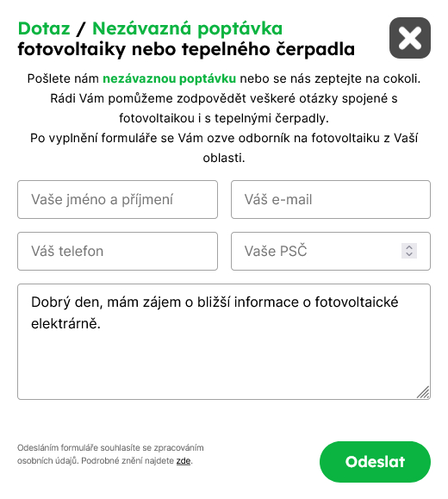448x499 pixels.
Task: Open the green 'nezávaznou poptávku' link
Action: (x=169, y=78)
